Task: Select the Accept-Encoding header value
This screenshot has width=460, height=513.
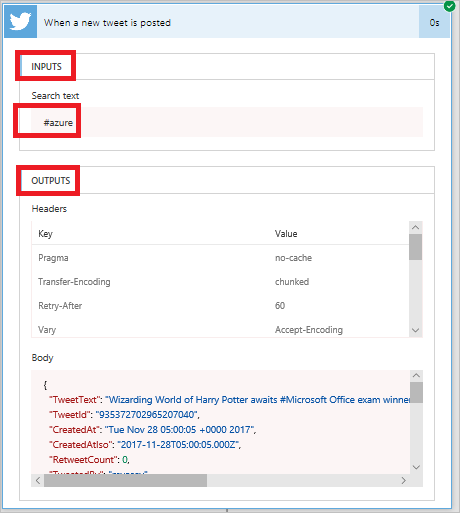Action: coord(309,330)
